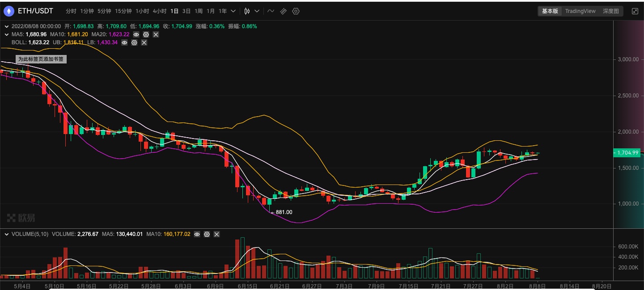Collapse the VOLUME panel with its chevron
The width and height of the screenshot is (644, 290).
(x=7, y=234)
